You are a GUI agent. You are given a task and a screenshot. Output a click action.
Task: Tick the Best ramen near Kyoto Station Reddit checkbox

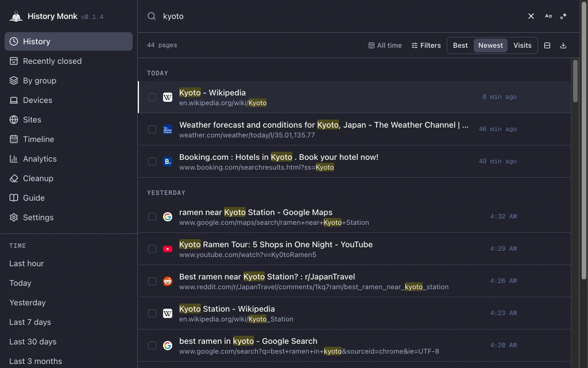152,281
